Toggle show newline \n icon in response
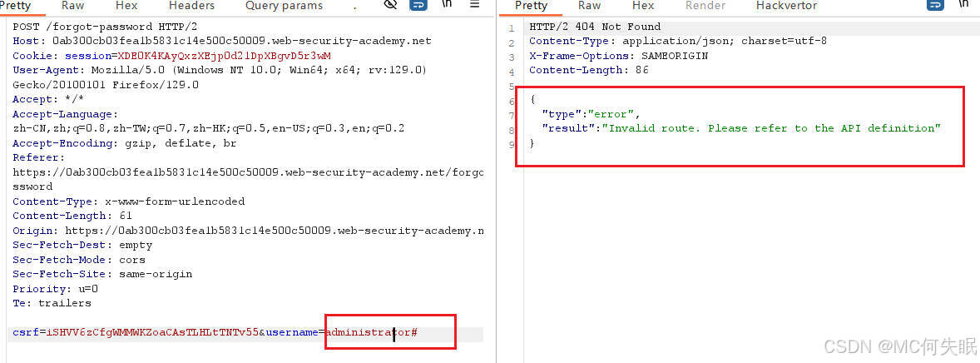 pyautogui.click(x=964, y=4)
